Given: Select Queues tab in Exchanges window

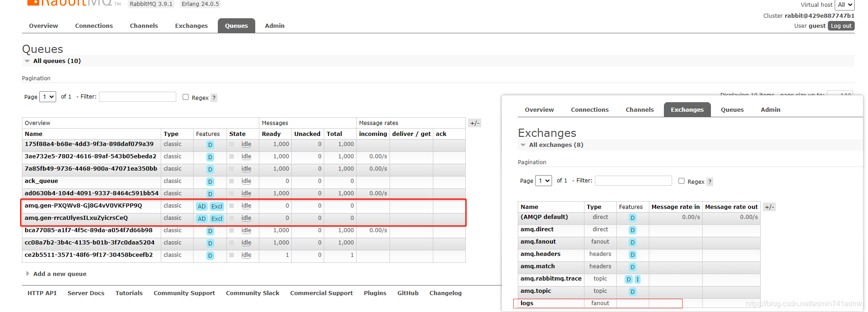Looking at the screenshot, I should click(x=732, y=110).
